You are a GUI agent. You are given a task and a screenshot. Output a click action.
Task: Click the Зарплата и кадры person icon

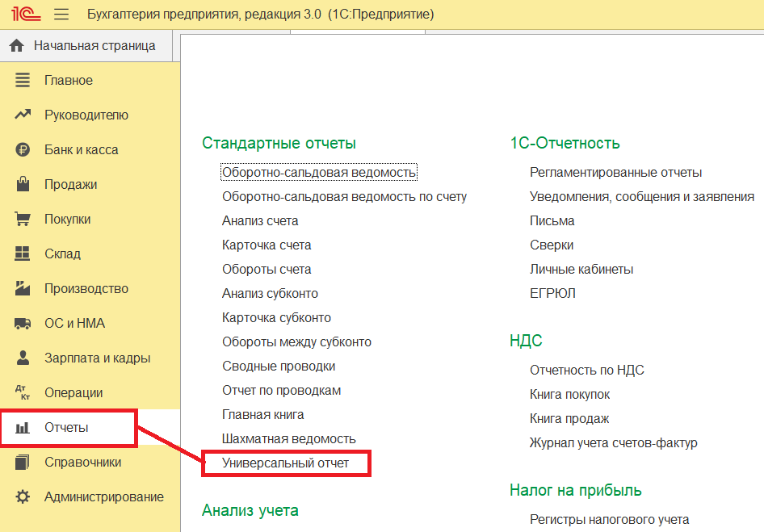pyautogui.click(x=23, y=358)
